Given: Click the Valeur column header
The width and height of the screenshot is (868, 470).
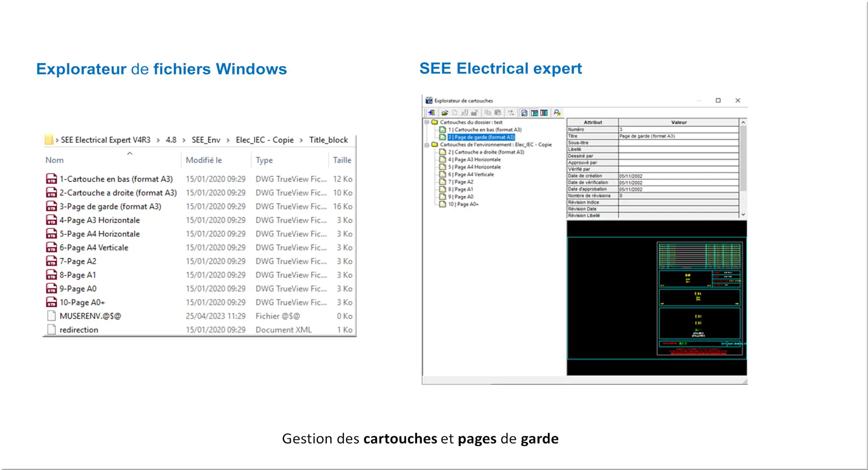Looking at the screenshot, I should (679, 122).
